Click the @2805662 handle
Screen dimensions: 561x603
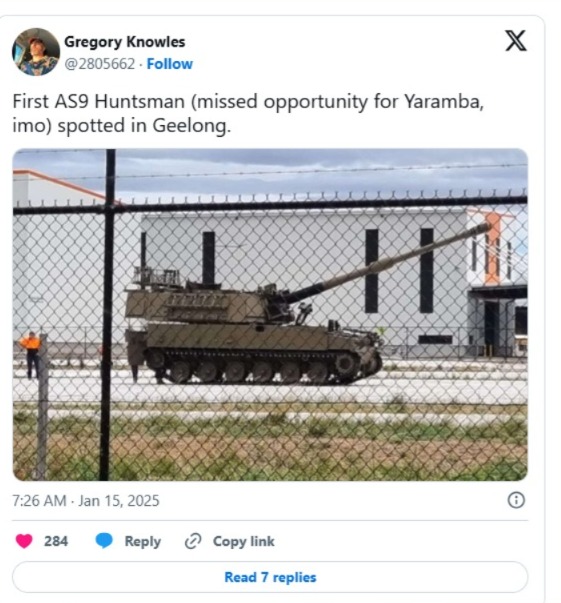pos(100,64)
